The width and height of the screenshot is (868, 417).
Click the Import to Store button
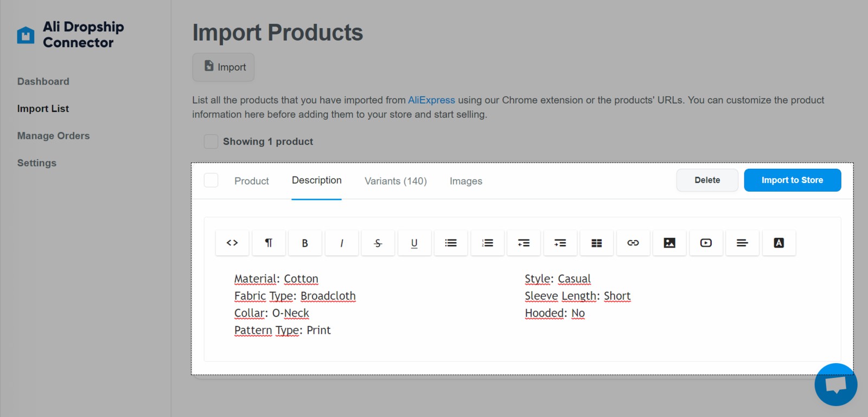pyautogui.click(x=792, y=180)
